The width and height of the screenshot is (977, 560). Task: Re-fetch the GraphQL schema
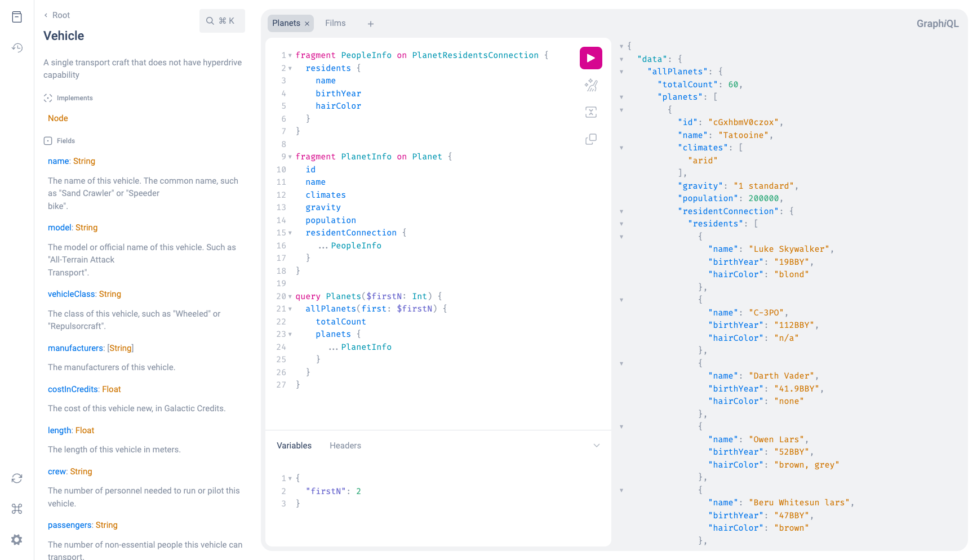(16, 478)
